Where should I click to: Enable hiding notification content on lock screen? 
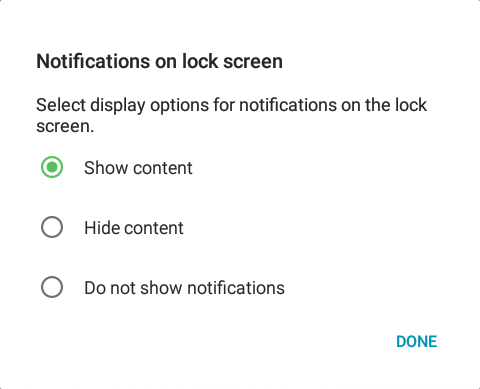[52, 227]
